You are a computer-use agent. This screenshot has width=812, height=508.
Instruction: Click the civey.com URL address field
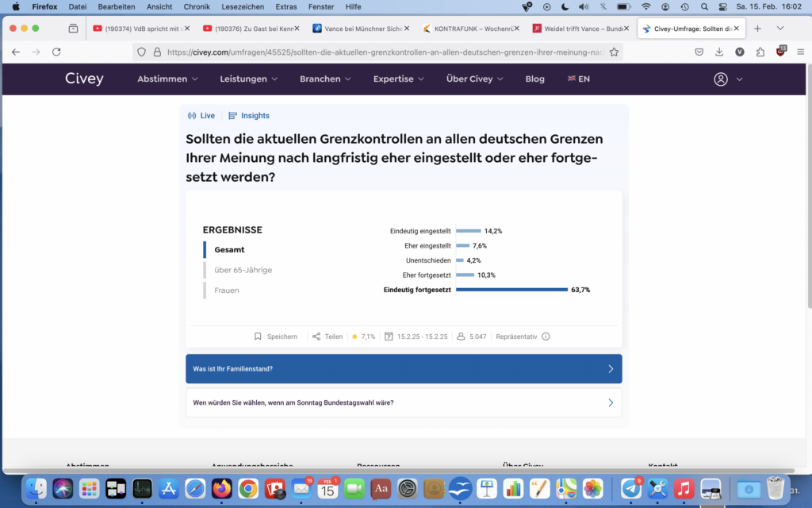click(381, 52)
